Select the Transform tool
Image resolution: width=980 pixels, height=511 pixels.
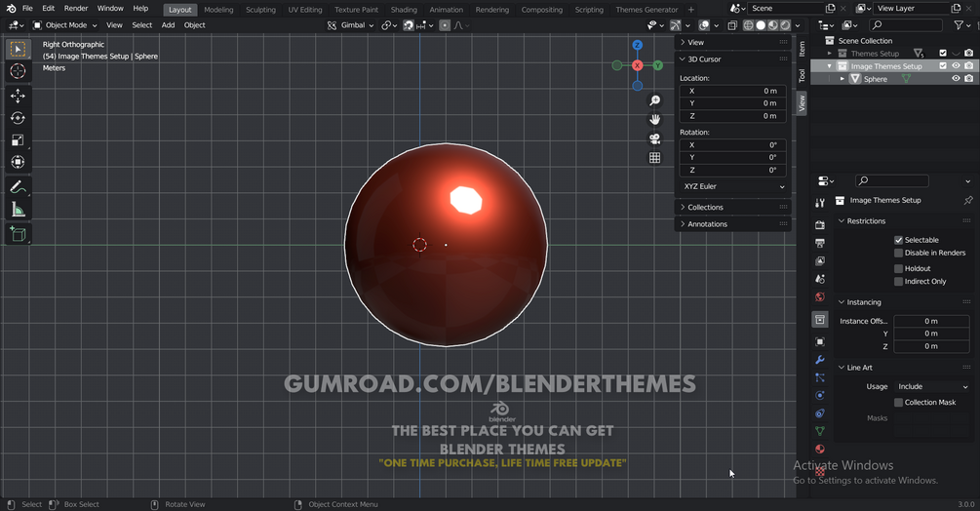click(x=18, y=162)
